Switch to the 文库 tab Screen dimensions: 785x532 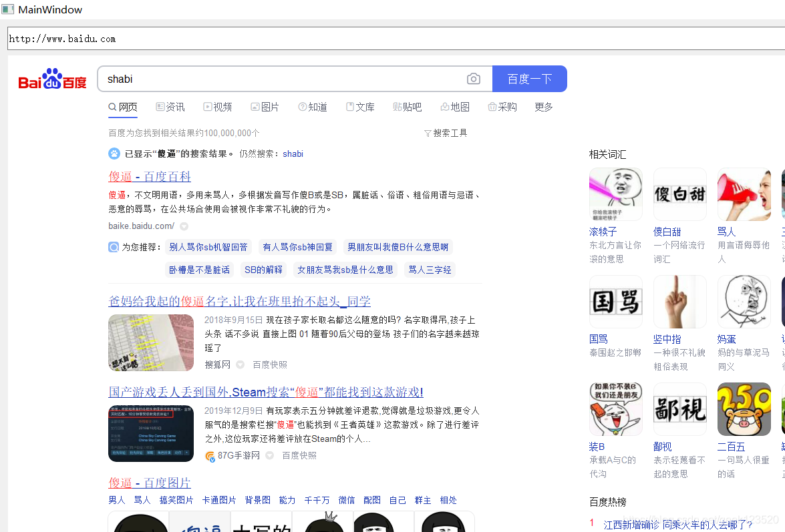coord(361,107)
